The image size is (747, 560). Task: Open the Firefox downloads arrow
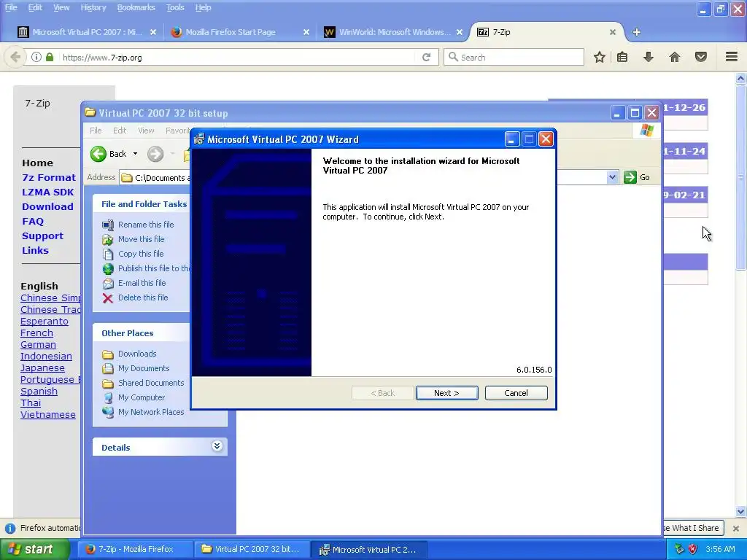[x=649, y=57]
